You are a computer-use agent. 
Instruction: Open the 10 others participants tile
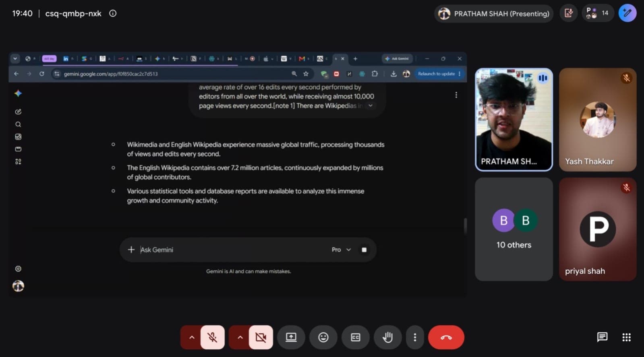pyautogui.click(x=514, y=229)
